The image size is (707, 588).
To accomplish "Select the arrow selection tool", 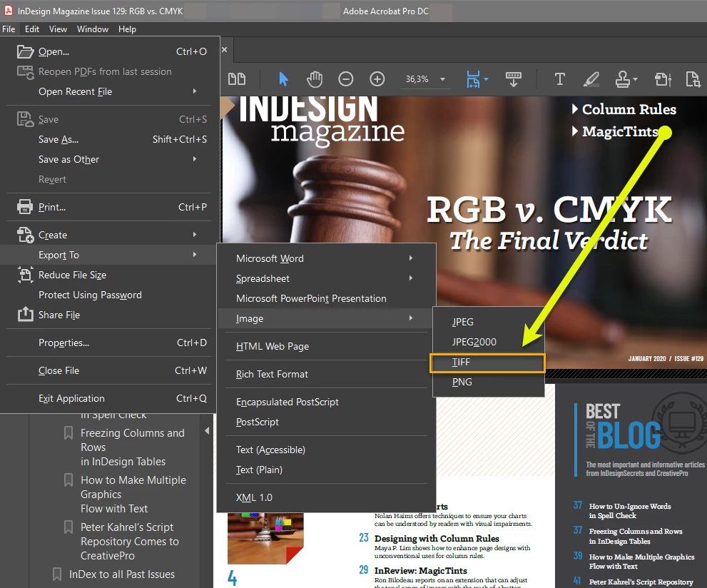I will coord(283,79).
